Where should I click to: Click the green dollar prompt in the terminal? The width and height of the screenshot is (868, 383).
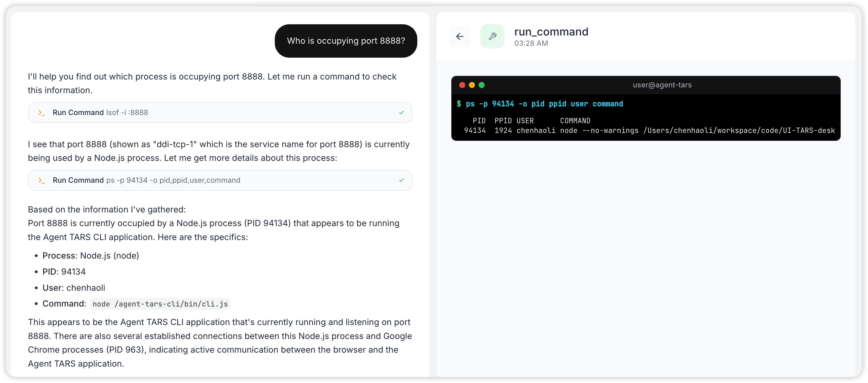coord(459,104)
